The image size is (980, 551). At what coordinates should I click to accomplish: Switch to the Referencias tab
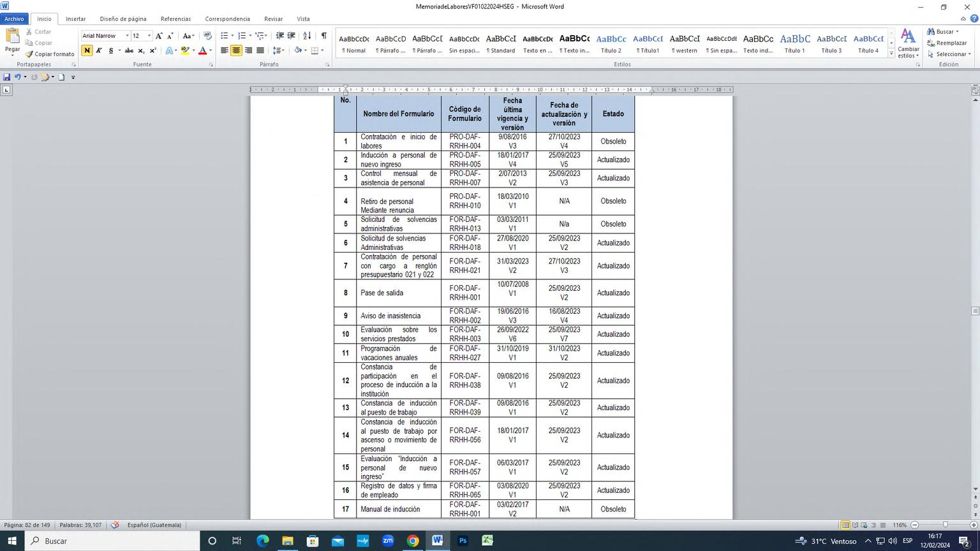175,19
